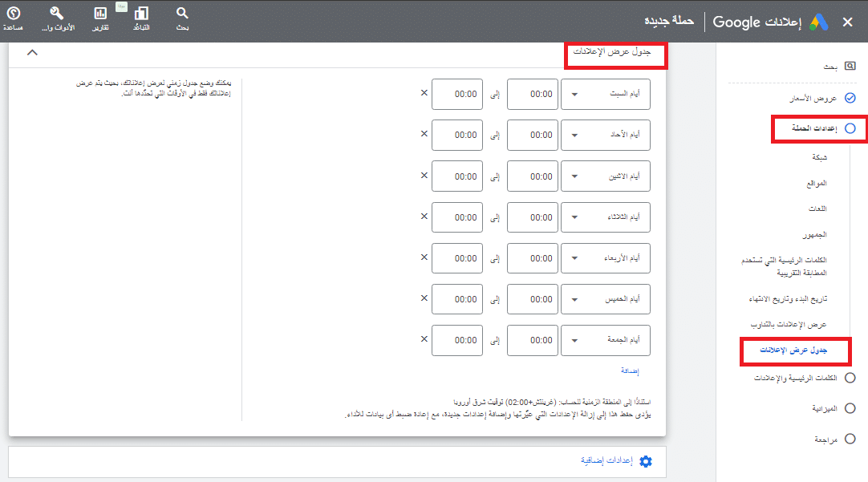
Task: Click the حملة جديدة title text
Action: [x=669, y=21]
